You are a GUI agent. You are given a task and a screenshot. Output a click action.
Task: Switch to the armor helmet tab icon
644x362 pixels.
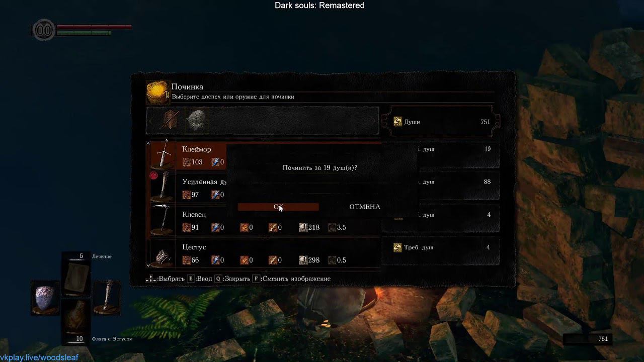point(196,121)
